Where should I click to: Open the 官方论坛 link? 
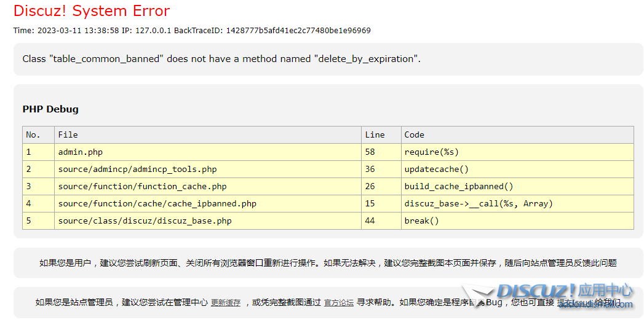click(339, 303)
